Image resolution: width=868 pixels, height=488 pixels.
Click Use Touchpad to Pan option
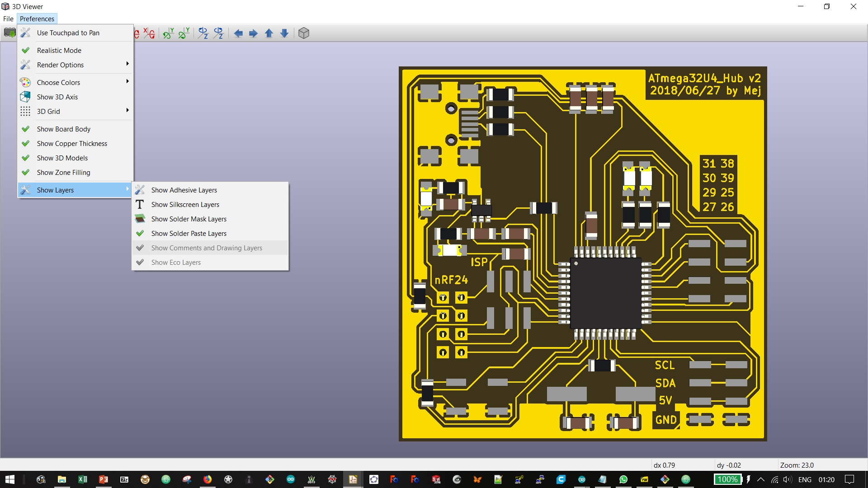point(68,33)
